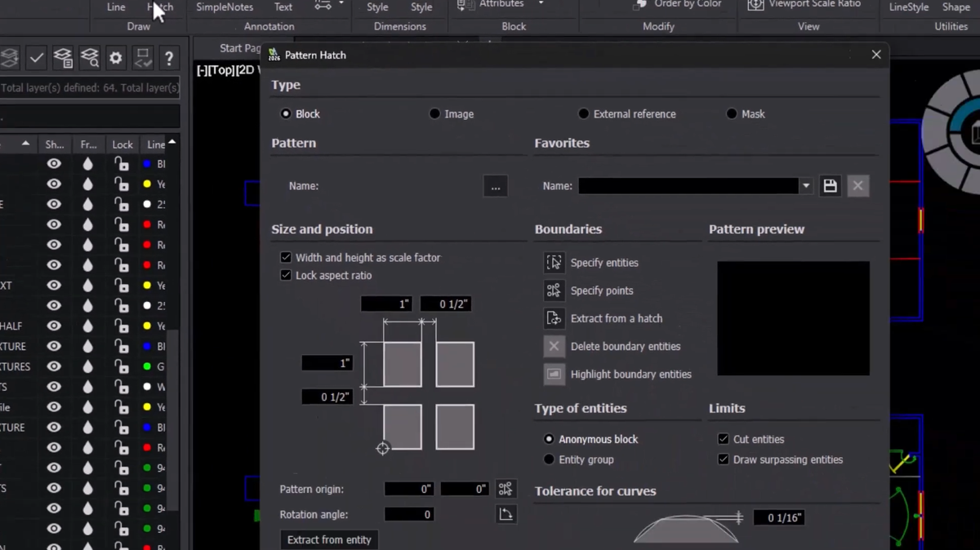This screenshot has width=980, height=550.
Task: Switch to the Start Page tab
Action: (239, 48)
